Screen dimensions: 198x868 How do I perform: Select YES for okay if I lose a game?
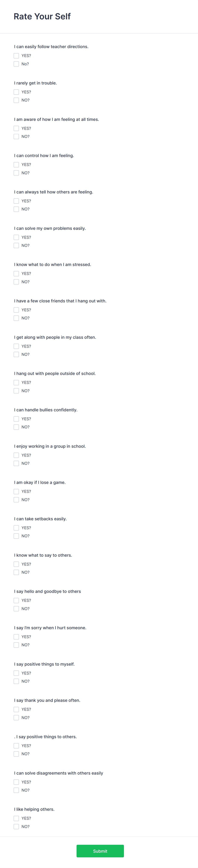tap(16, 492)
